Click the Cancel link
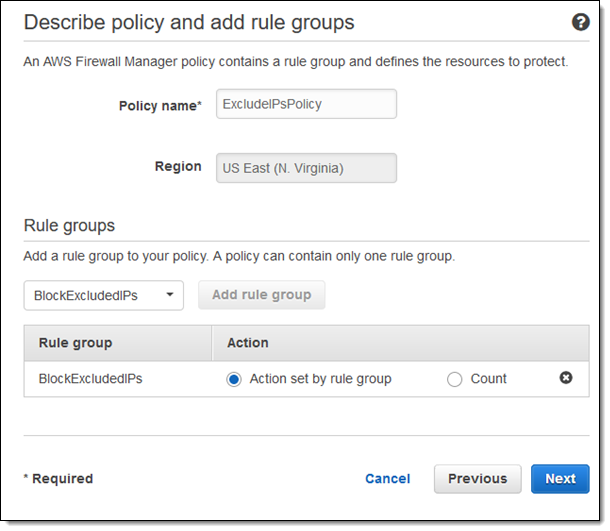The height and width of the screenshot is (531, 610). pyautogui.click(x=387, y=479)
